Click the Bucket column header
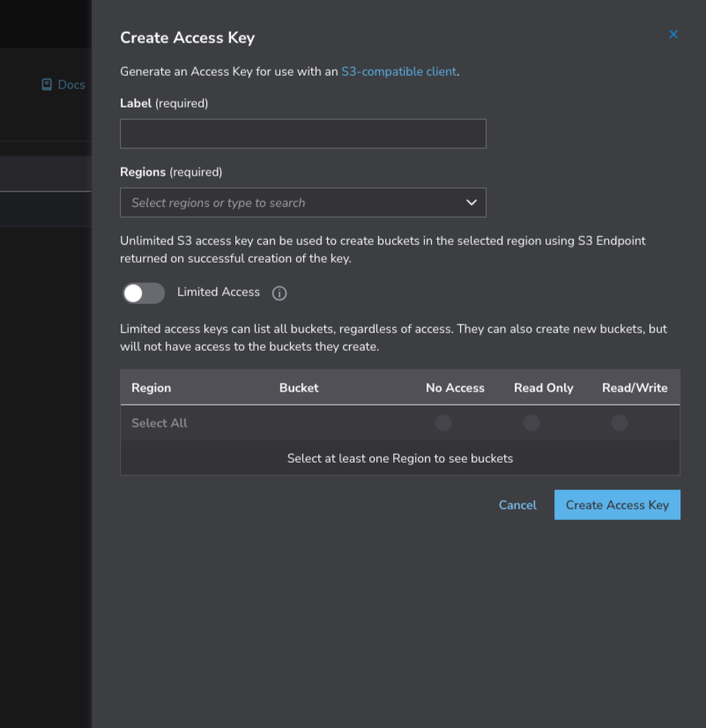Viewport: 706px width, 728px height. (x=299, y=388)
